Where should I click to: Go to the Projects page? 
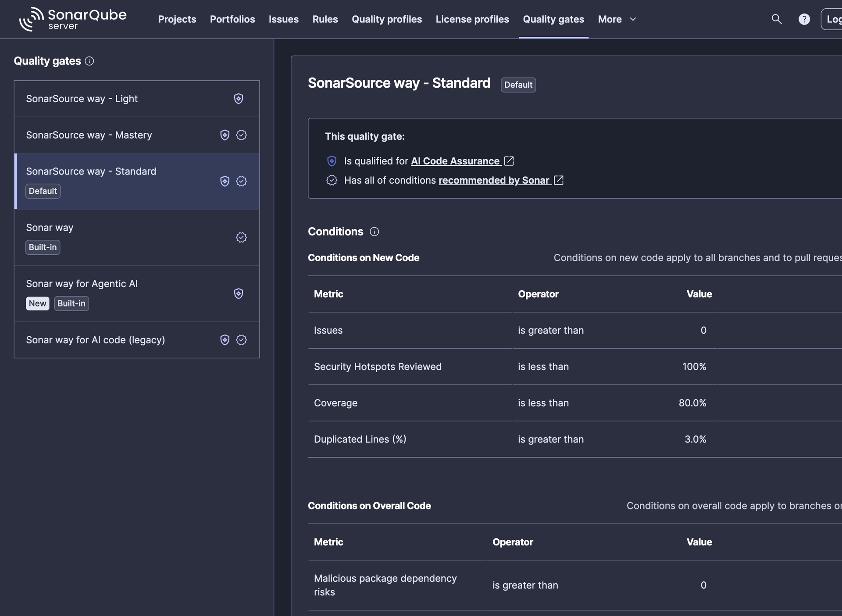click(x=177, y=19)
